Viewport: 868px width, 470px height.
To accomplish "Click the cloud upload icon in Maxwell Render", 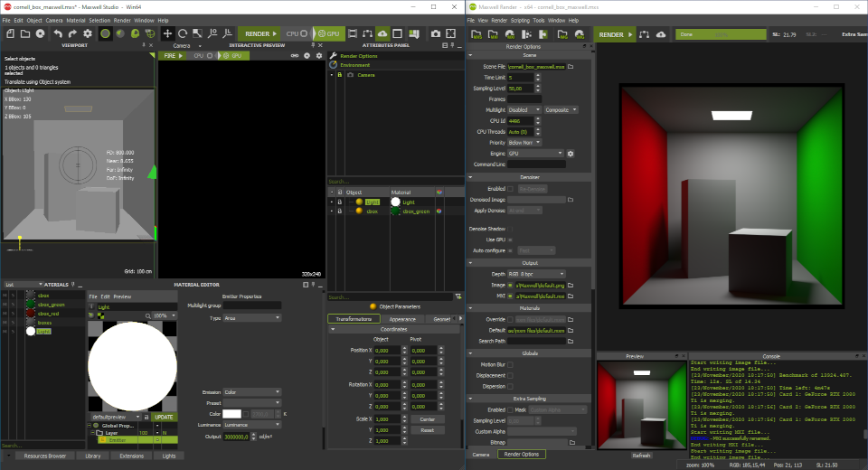I will pos(661,34).
